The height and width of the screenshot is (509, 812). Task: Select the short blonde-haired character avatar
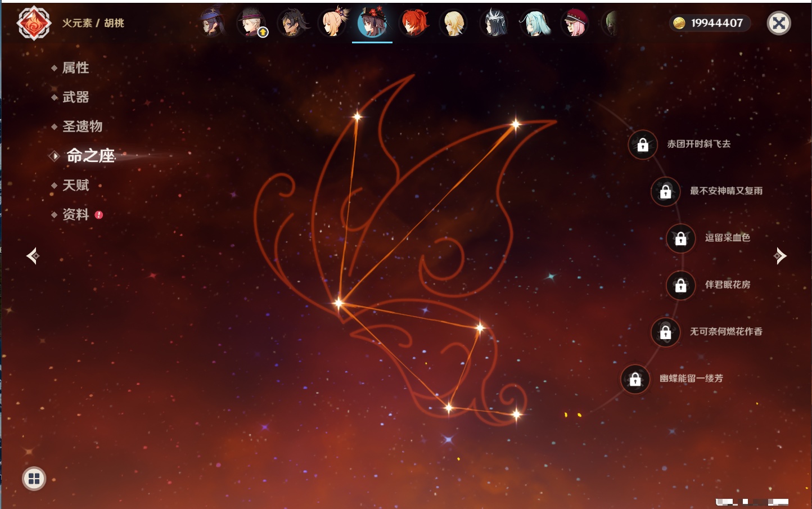pos(453,23)
